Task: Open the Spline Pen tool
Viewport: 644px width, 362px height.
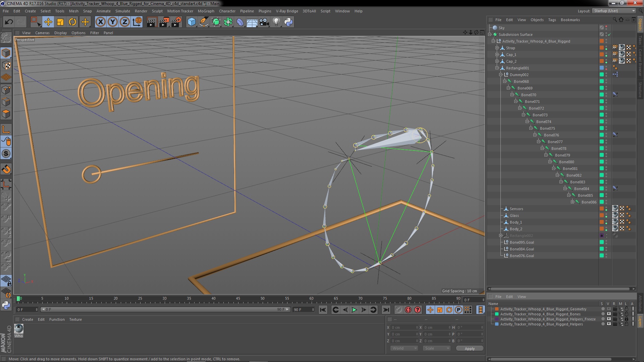Action: [204, 22]
